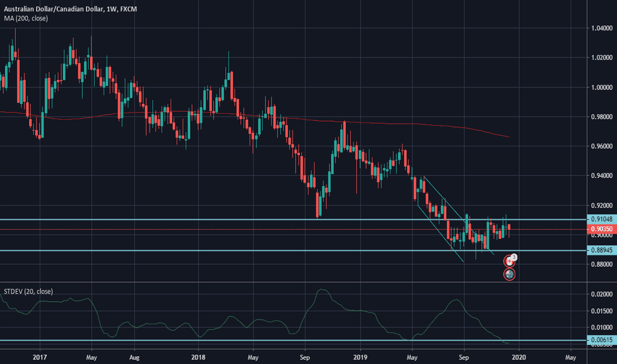
Task: Click the Canadian flag economic event icon
Action: coord(509,261)
